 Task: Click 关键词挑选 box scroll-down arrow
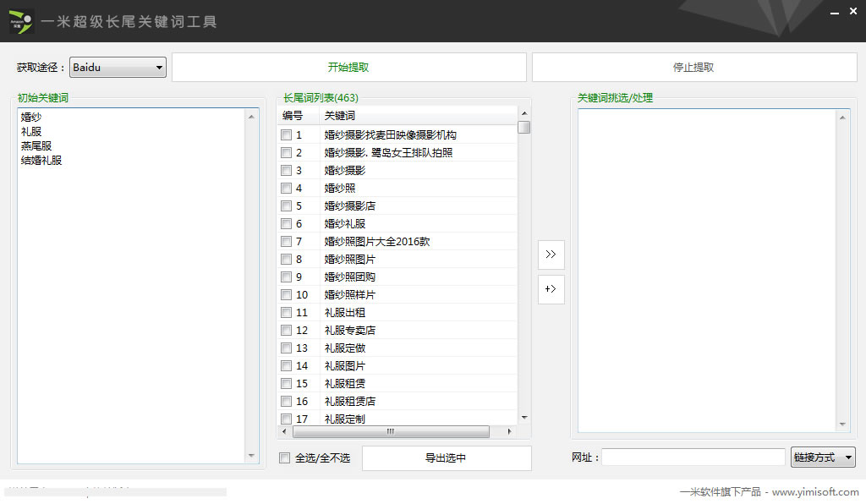click(843, 424)
